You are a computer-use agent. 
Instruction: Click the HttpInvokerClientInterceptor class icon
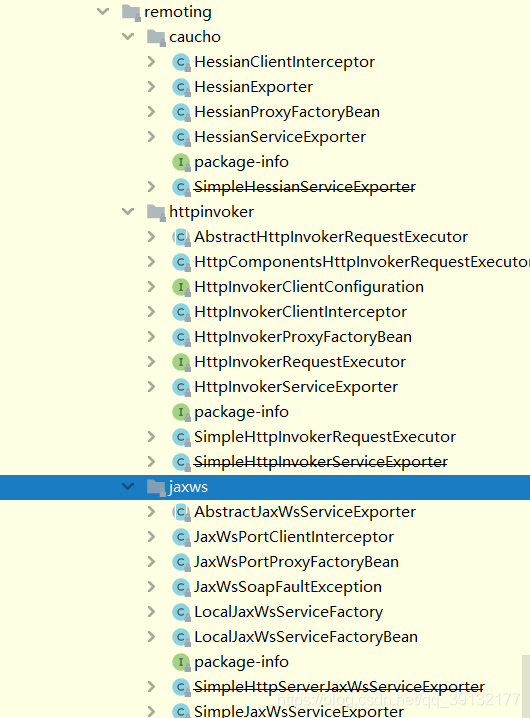click(x=181, y=312)
